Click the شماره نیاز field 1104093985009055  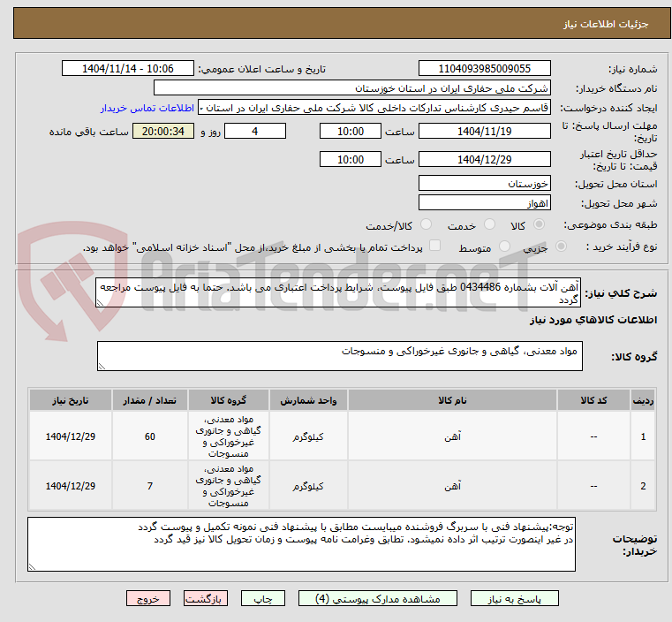tap(484, 69)
